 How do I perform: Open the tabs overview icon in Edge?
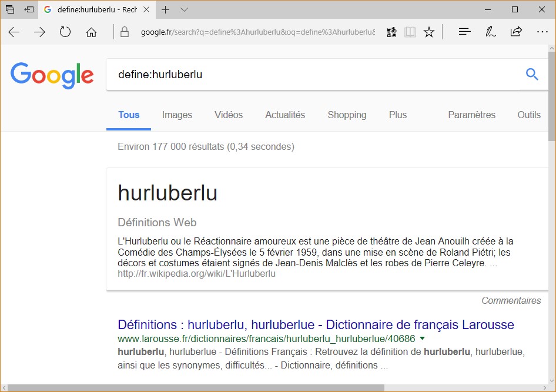coord(10,9)
